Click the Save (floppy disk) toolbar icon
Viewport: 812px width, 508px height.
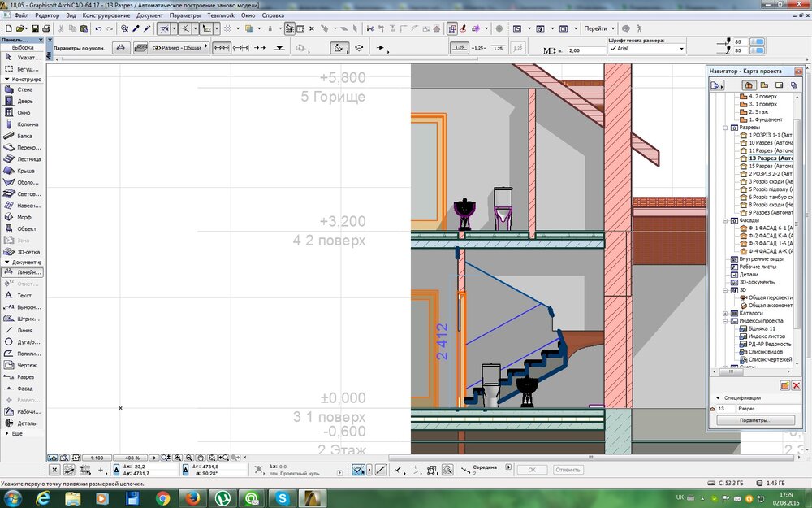pos(34,28)
